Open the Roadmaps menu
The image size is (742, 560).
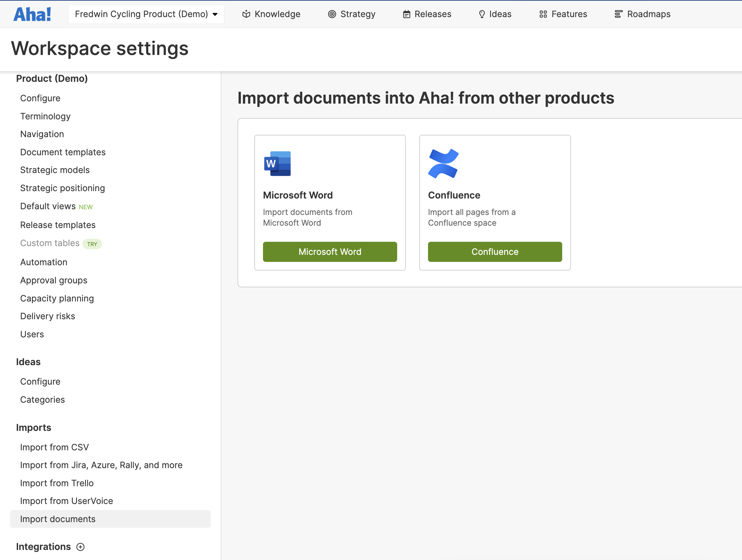click(642, 14)
